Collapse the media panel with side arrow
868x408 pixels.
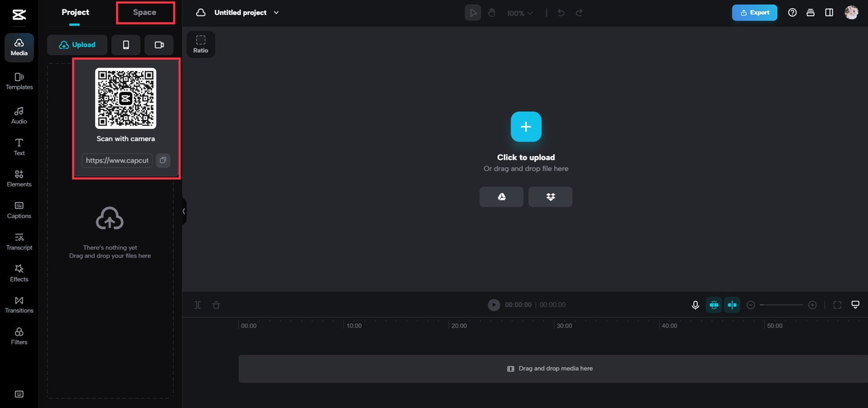click(184, 211)
